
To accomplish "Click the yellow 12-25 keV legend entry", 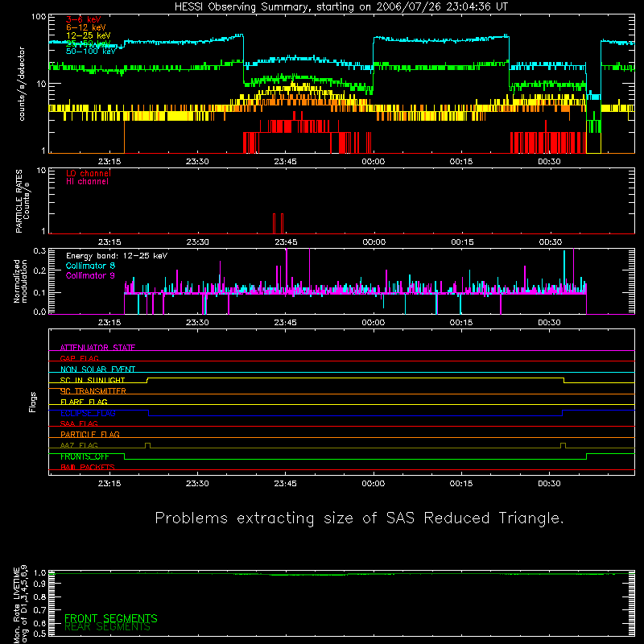I will click(x=89, y=35).
